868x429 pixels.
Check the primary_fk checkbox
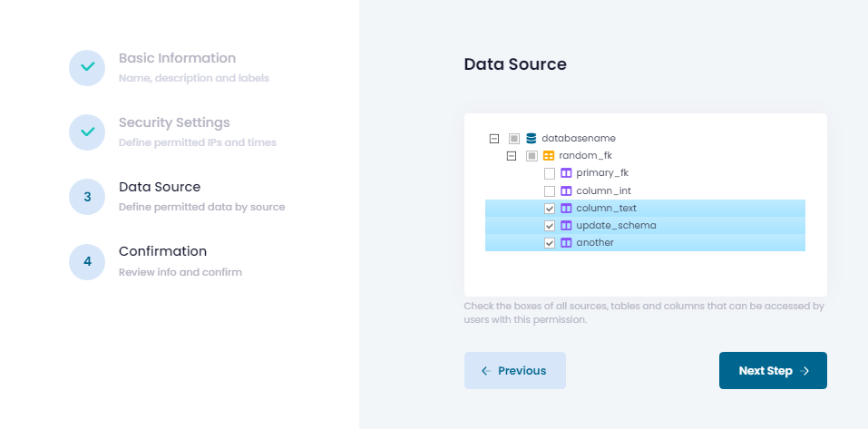[549, 173]
